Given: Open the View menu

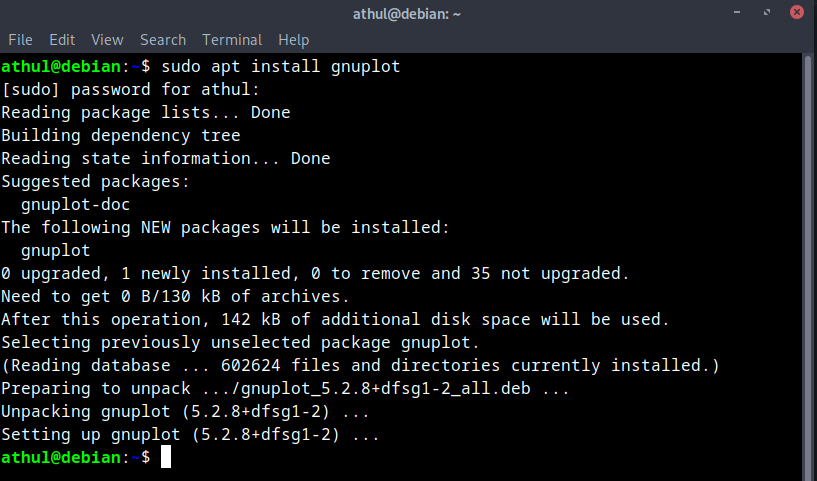Looking at the screenshot, I should pos(107,40).
